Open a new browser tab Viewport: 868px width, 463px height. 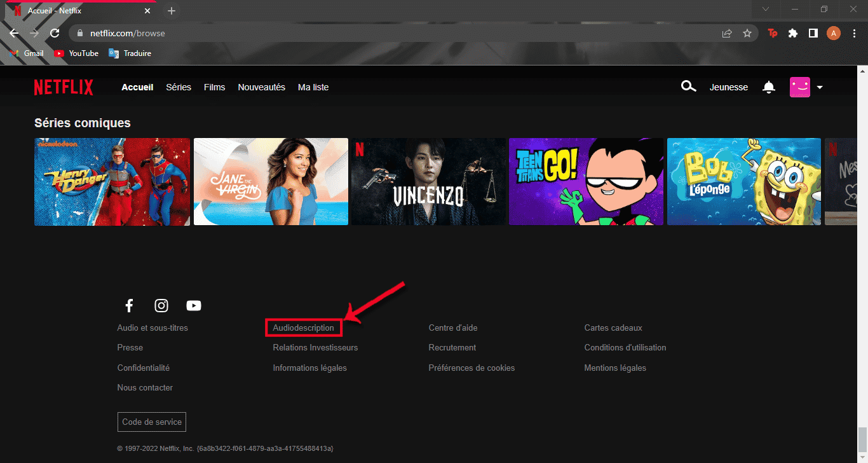click(x=171, y=11)
